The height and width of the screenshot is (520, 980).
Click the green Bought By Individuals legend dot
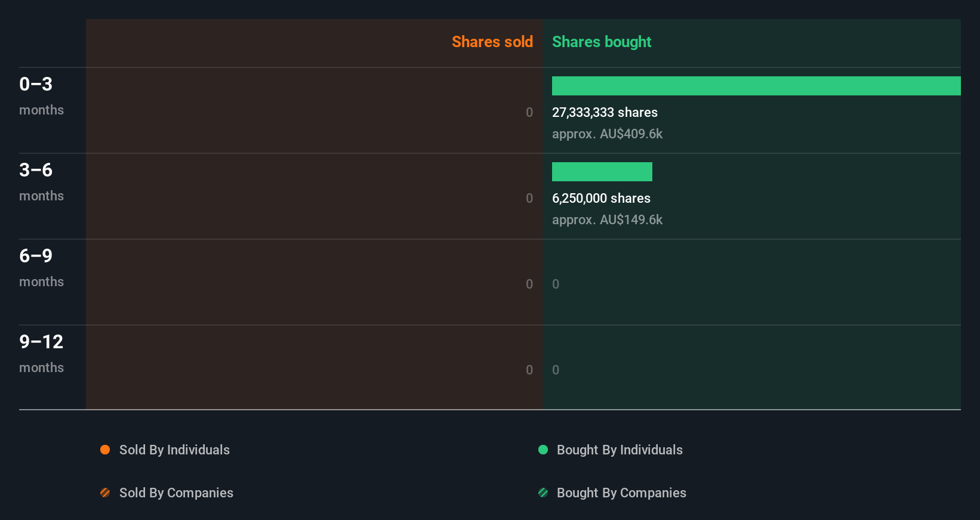point(543,450)
